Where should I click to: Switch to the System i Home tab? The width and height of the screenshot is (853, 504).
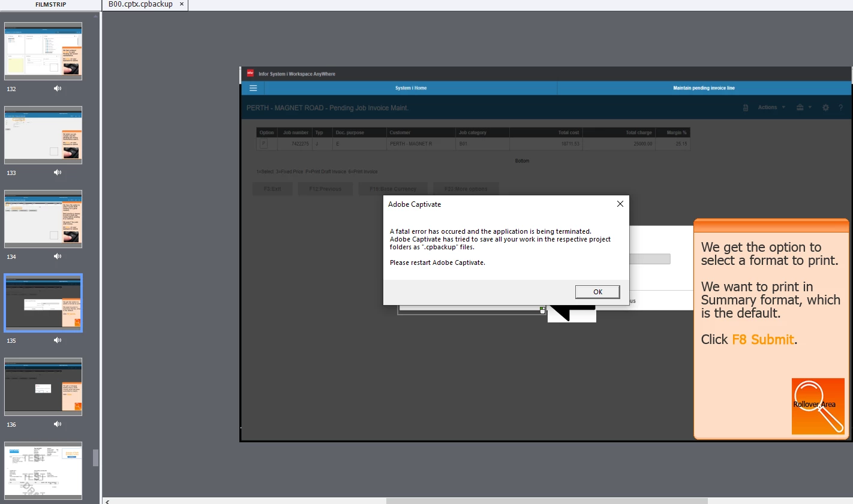(411, 88)
